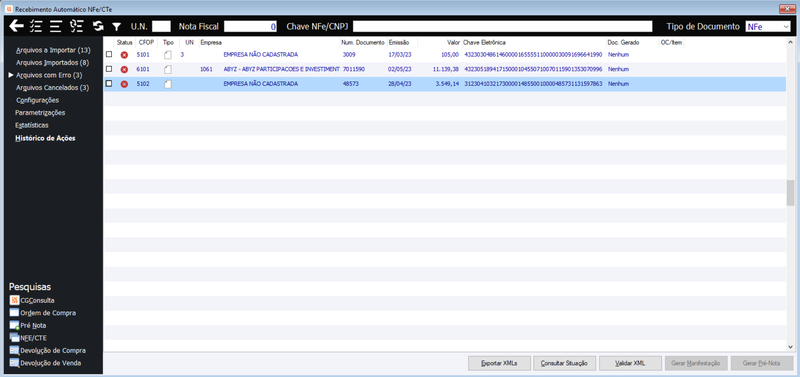The width and height of the screenshot is (800, 377).
Task: Click the Chave NFe/CNPJ input field
Action: pos(503,27)
